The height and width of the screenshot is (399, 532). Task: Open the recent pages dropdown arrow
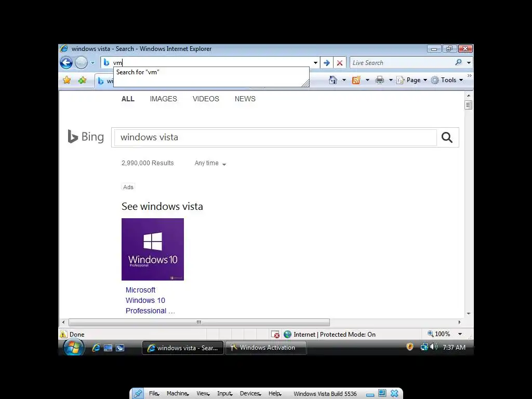(x=92, y=63)
